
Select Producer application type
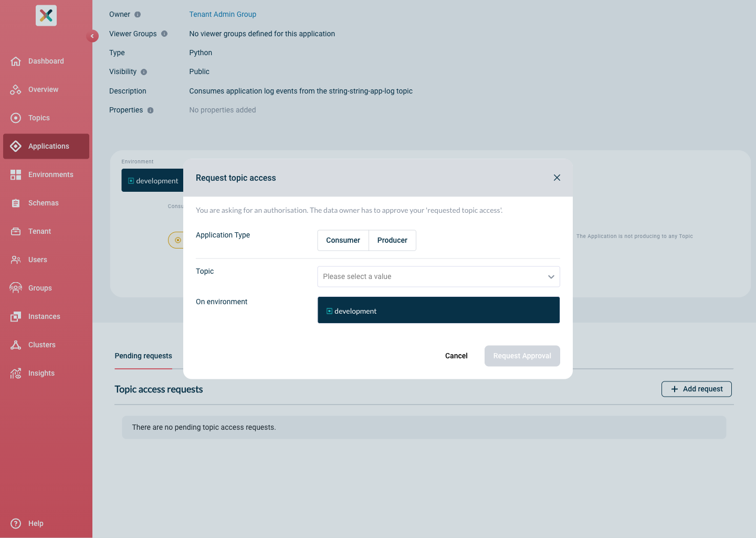(x=392, y=240)
